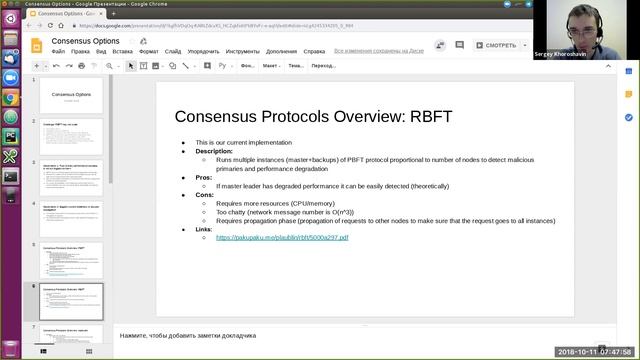Open the Вид menu
Image resolution: width=640 pixels, height=360 pixels.
pos(101,51)
